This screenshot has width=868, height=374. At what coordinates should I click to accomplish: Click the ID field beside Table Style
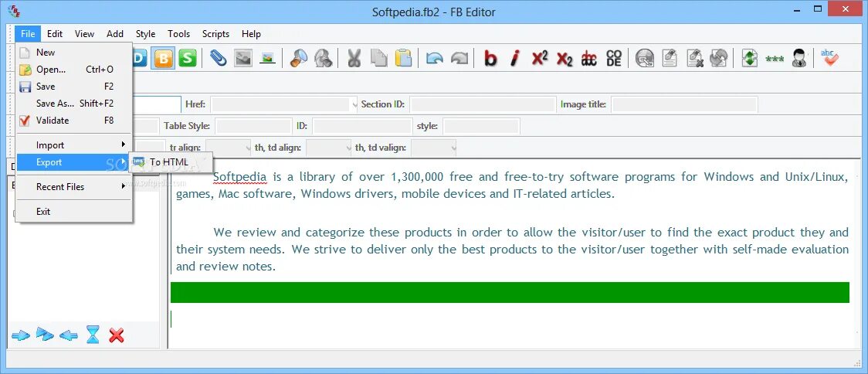[x=363, y=126]
